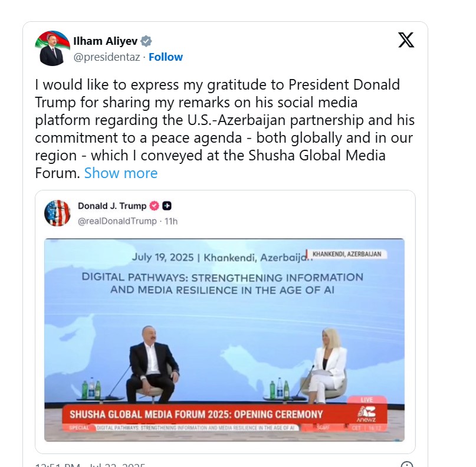Click Trump's red verified checkmark badge
Viewport: 476px width, 467px height.
tap(154, 206)
